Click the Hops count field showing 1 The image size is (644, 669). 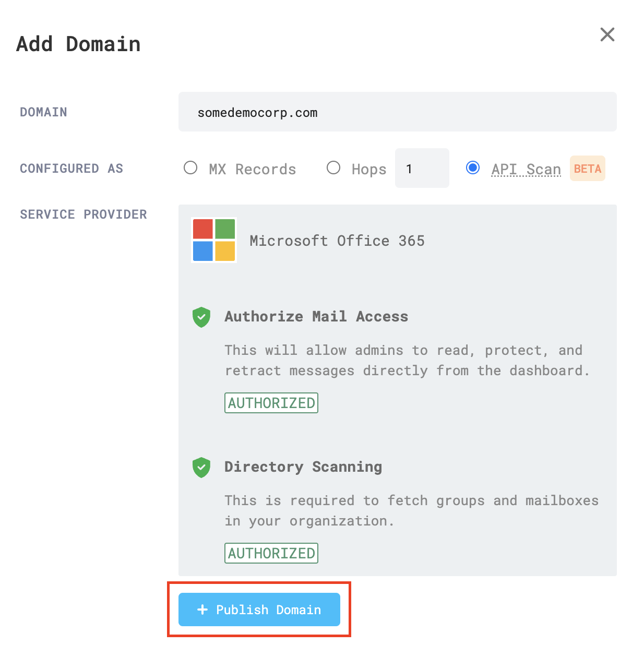(x=422, y=168)
